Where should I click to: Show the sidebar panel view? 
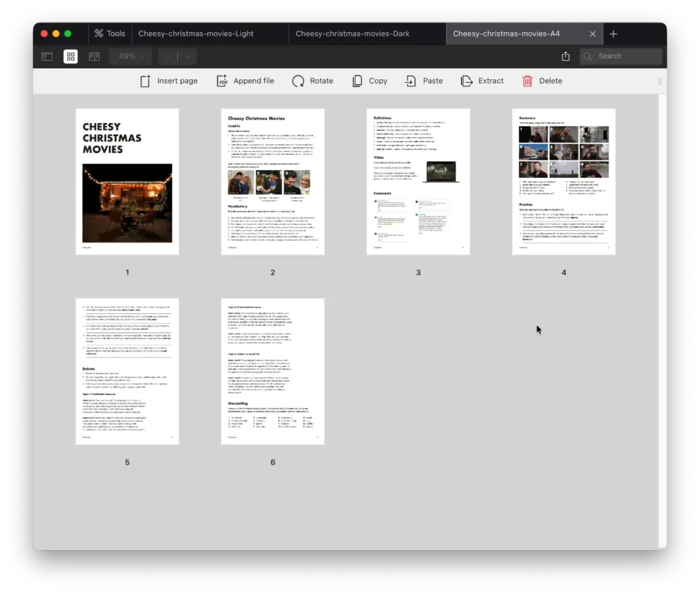coord(47,57)
